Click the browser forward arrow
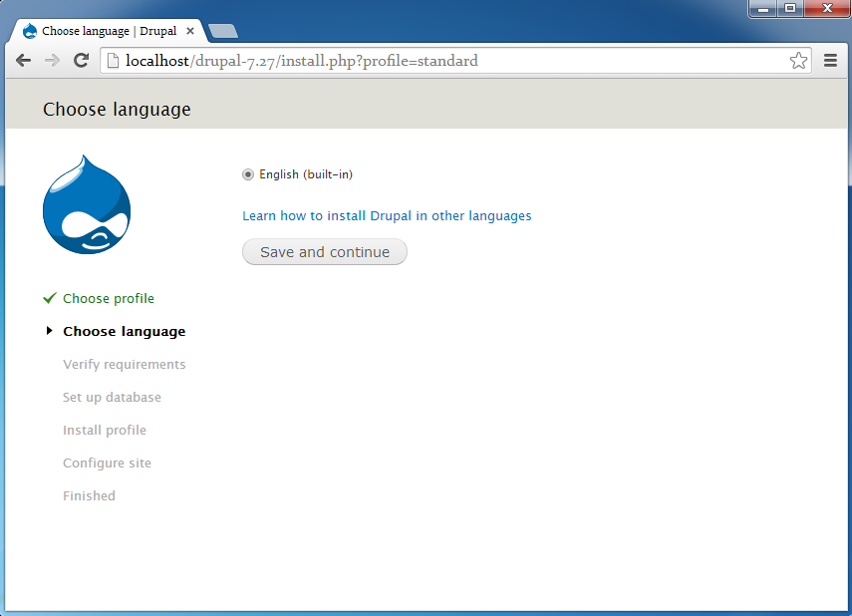 tap(52, 61)
